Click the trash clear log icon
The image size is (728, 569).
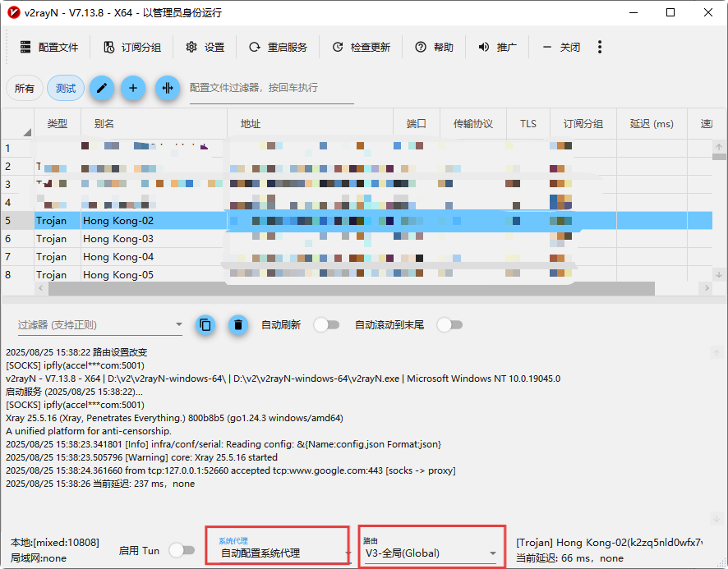[237, 325]
